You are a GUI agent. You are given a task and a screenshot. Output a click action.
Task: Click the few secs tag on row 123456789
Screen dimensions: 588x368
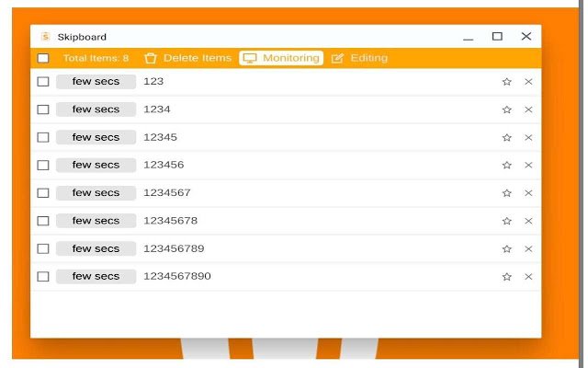[96, 248]
